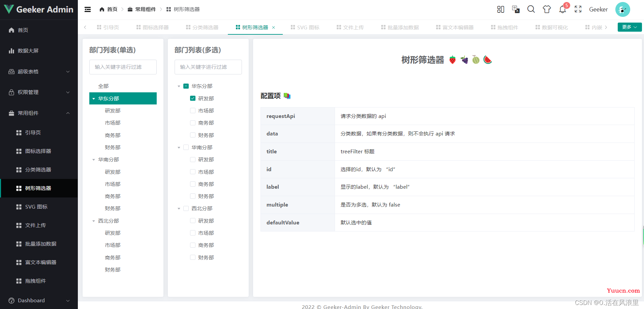Focus the filter input in 部门列表(单选)

coord(123,67)
